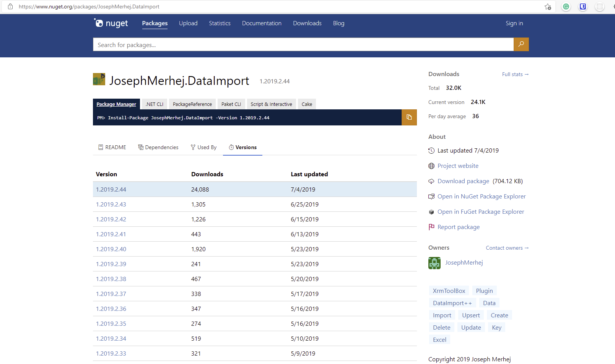Click the bookmark star in the address bar
Image resolution: width=615 pixels, height=364 pixels.
(548, 6)
